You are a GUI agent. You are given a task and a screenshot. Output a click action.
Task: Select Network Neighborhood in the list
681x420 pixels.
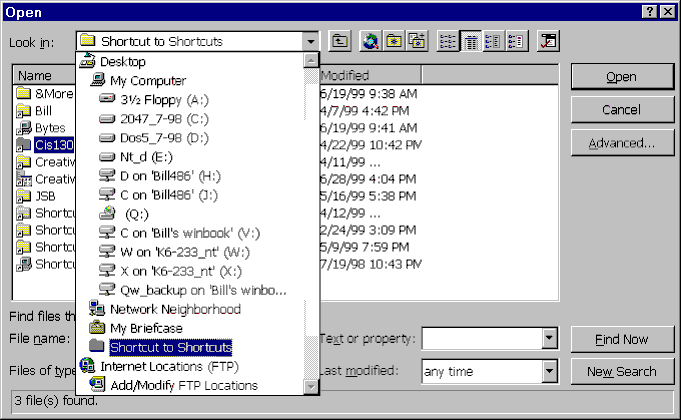click(174, 309)
